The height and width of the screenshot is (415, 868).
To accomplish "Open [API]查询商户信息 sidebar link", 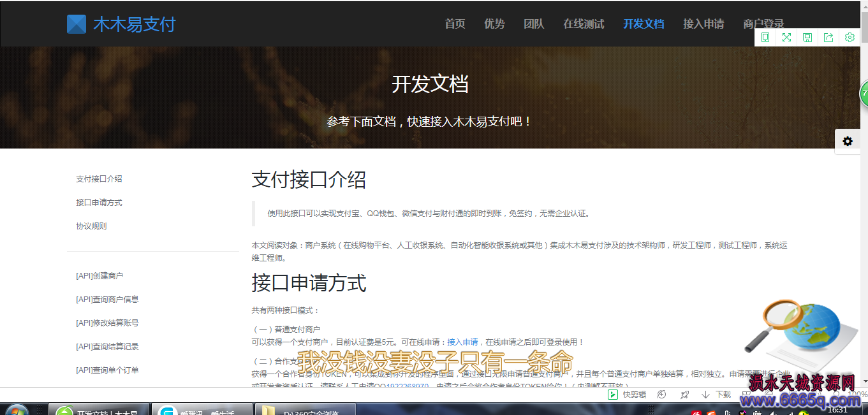I will tap(107, 300).
